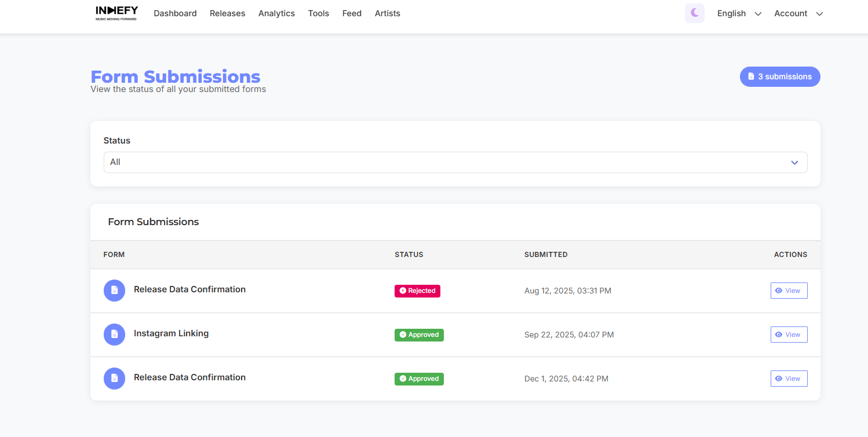Open the Status filter dropdown
This screenshot has width=868, height=437.
click(x=455, y=162)
